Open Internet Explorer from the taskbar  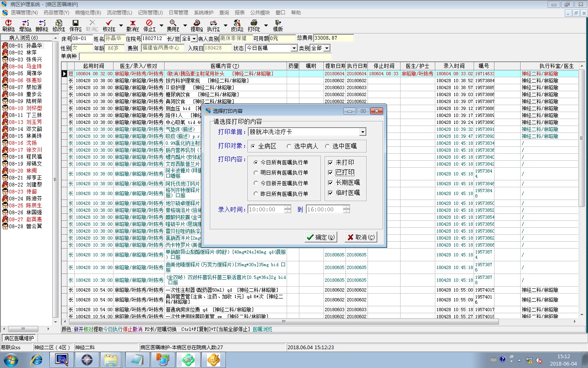point(37,360)
